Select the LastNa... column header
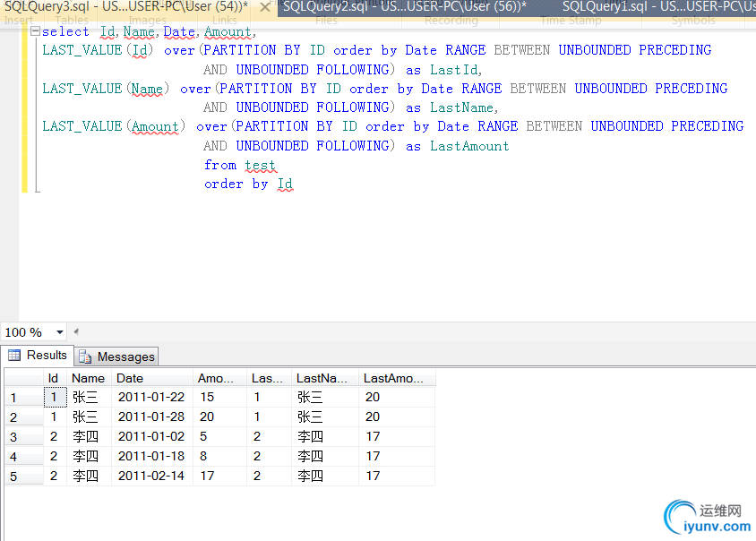The image size is (756, 541). point(325,378)
